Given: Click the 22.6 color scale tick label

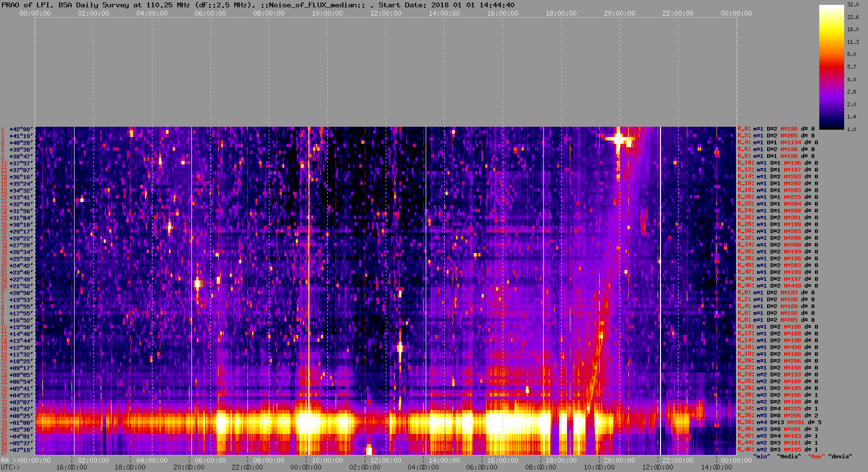Looking at the screenshot, I should [x=853, y=17].
